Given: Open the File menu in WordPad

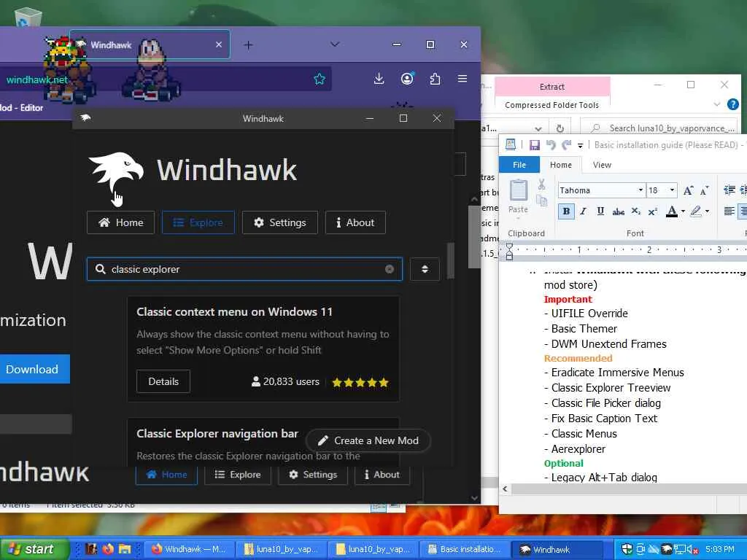Looking at the screenshot, I should click(x=519, y=165).
